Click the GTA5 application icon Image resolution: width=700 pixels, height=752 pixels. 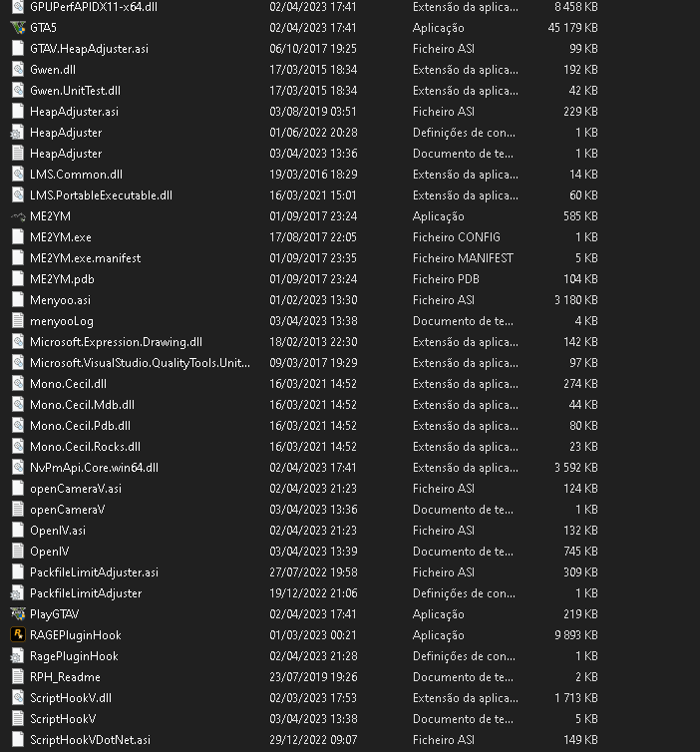[18, 27]
